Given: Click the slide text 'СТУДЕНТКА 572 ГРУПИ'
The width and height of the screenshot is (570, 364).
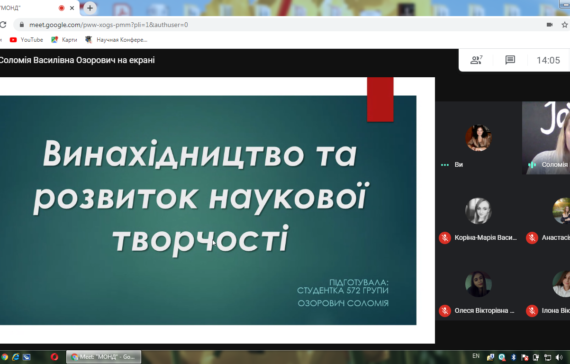Looking at the screenshot, I should point(342,291).
